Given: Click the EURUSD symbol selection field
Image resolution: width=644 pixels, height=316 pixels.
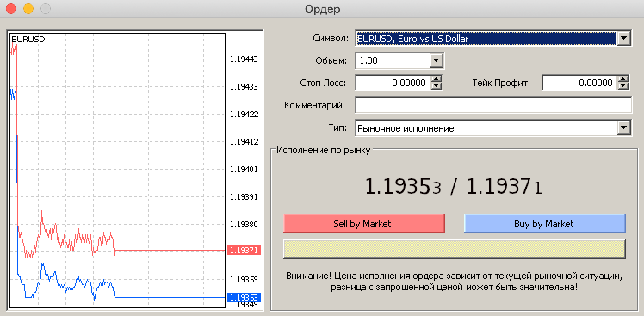Looking at the screenshot, I should point(486,39).
